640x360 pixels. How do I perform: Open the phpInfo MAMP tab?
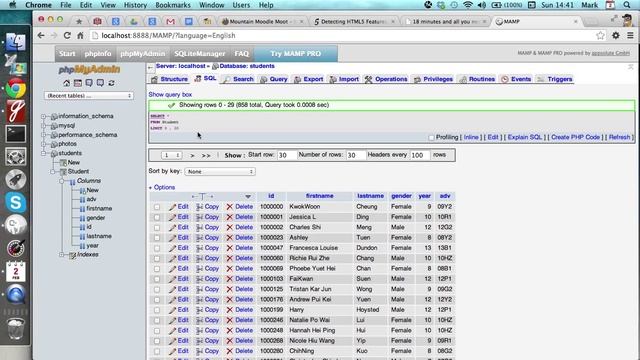pyautogui.click(x=98, y=53)
